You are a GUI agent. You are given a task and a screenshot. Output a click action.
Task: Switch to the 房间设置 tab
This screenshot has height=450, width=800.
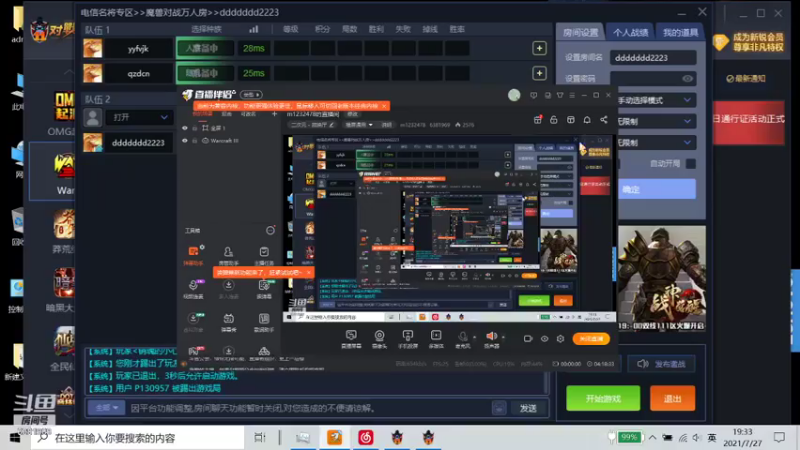pyautogui.click(x=581, y=33)
